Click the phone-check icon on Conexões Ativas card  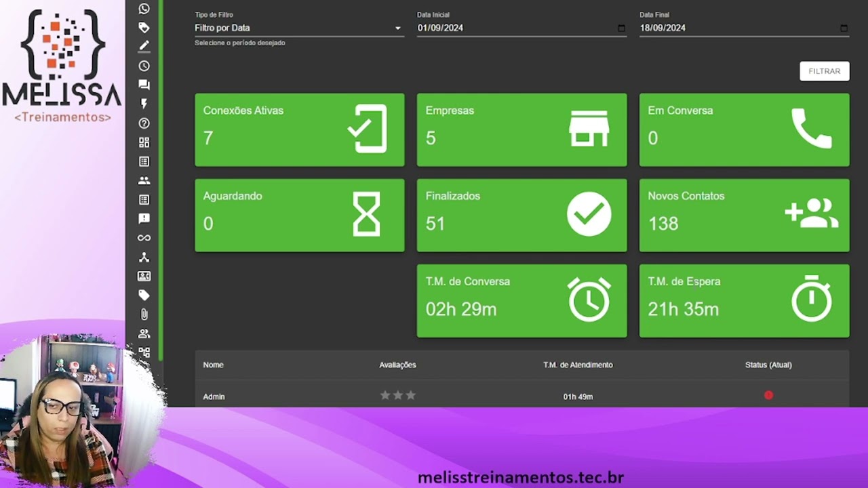368,128
